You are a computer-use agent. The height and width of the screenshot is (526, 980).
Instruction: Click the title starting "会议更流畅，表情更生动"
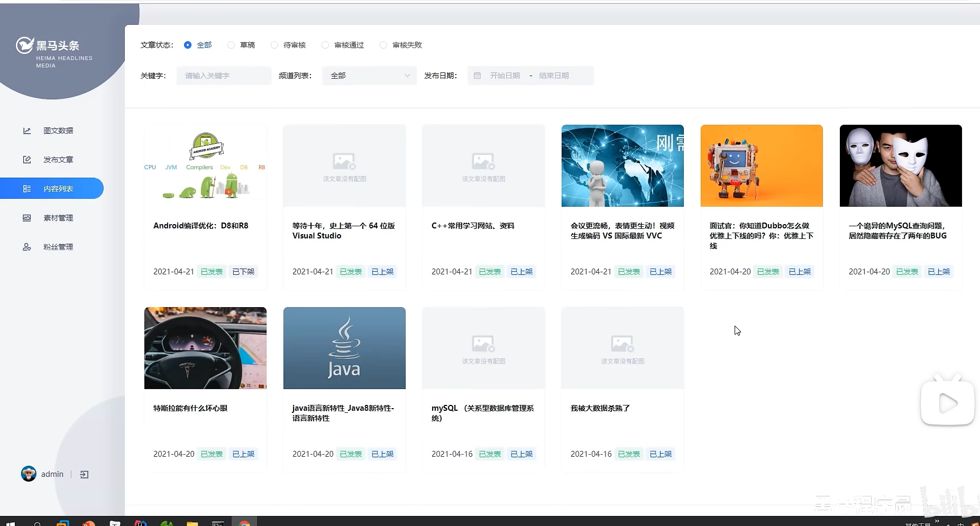(x=622, y=230)
